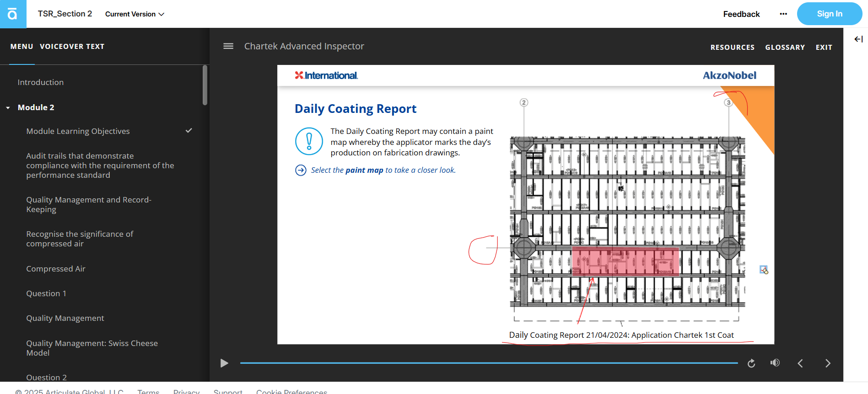Toggle the volume speaker icon
The width and height of the screenshot is (868, 394).
click(775, 363)
